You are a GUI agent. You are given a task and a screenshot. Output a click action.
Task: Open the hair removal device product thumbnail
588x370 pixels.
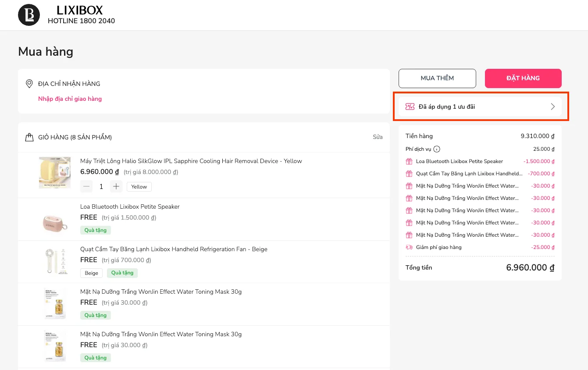[x=55, y=173]
